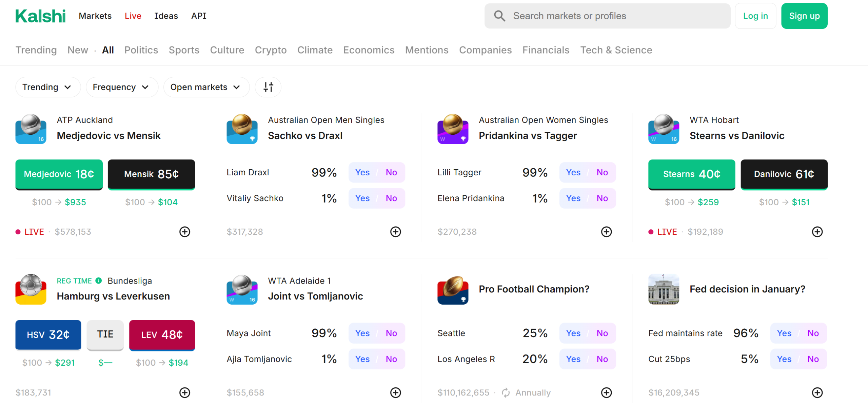The height and width of the screenshot is (406, 868).
Task: Open the Live menu item
Action: coord(133,16)
